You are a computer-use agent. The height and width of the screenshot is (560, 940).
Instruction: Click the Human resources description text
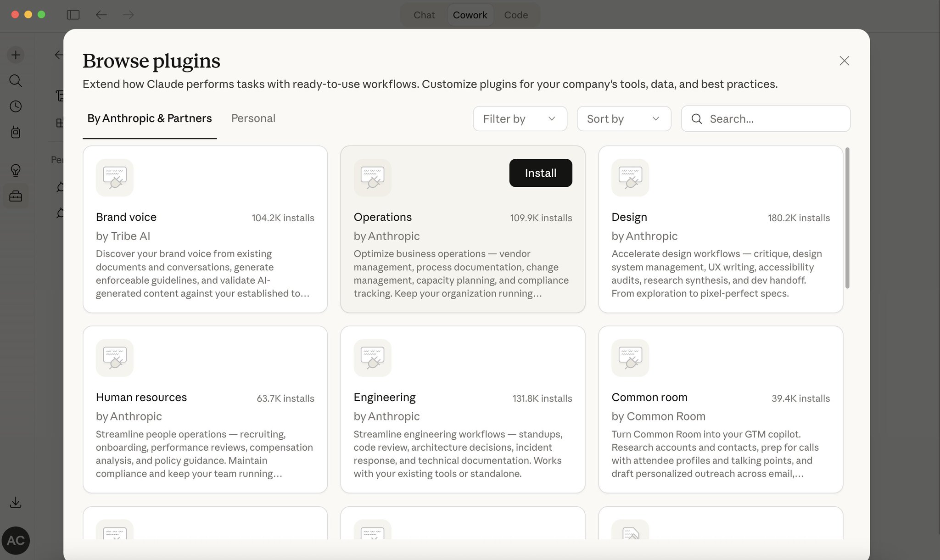204,454
